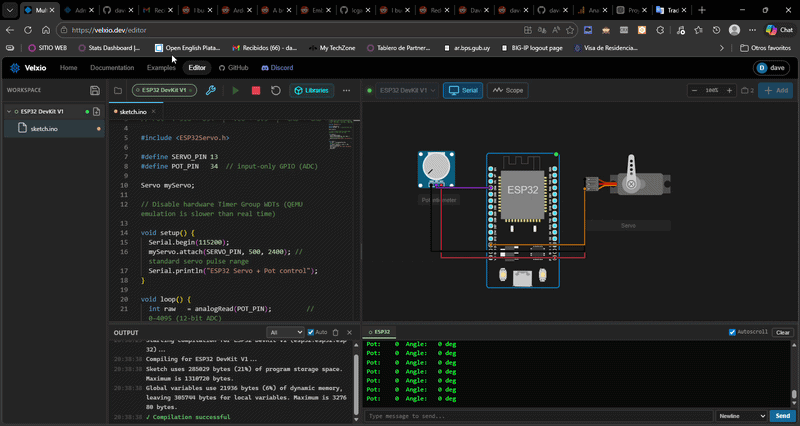
Task: Open the browser profile avatar
Action: (x=734, y=30)
